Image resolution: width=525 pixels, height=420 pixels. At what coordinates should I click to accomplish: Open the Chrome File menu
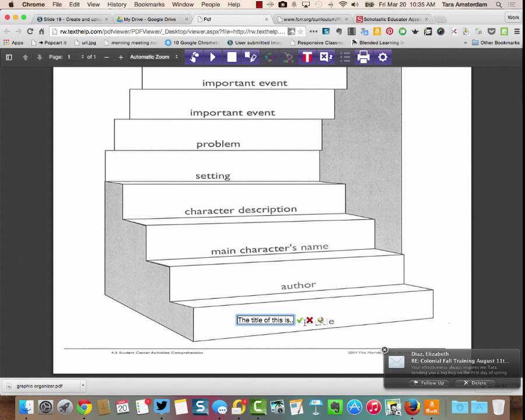tap(57, 4)
